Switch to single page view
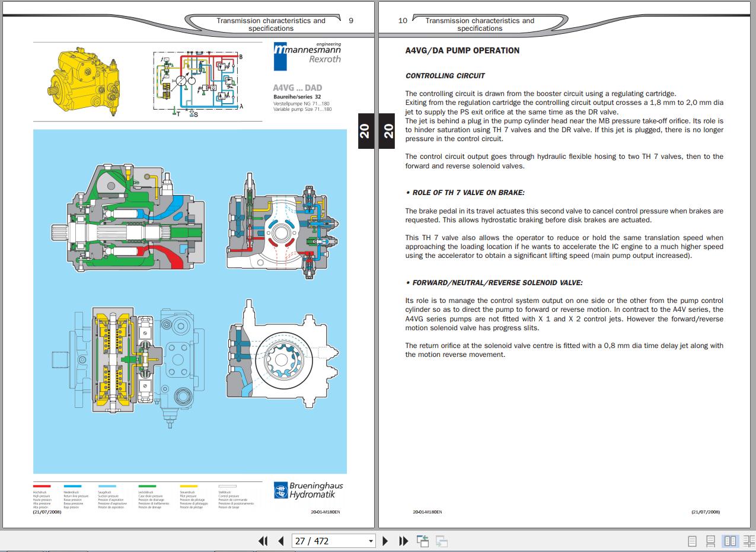Viewport: 756px width, 552px height. [692, 541]
